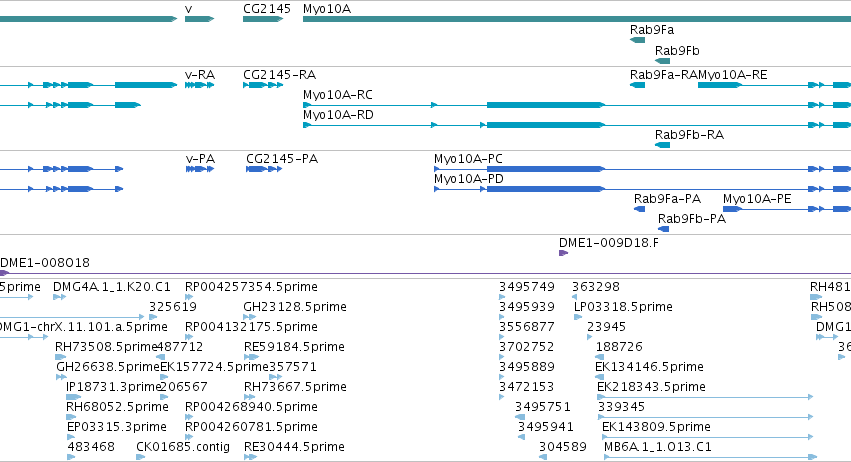Click the RP004268940.5prime EST label

coord(251,407)
